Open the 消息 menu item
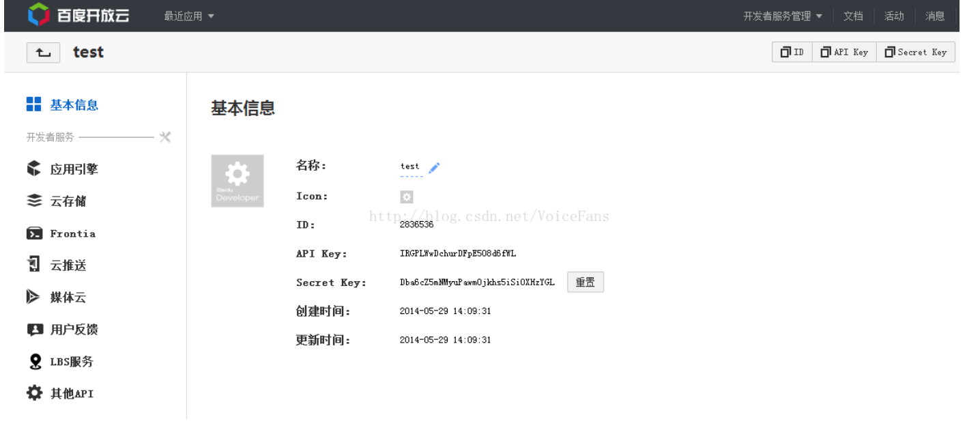The width and height of the screenshot is (980, 430). click(x=935, y=16)
